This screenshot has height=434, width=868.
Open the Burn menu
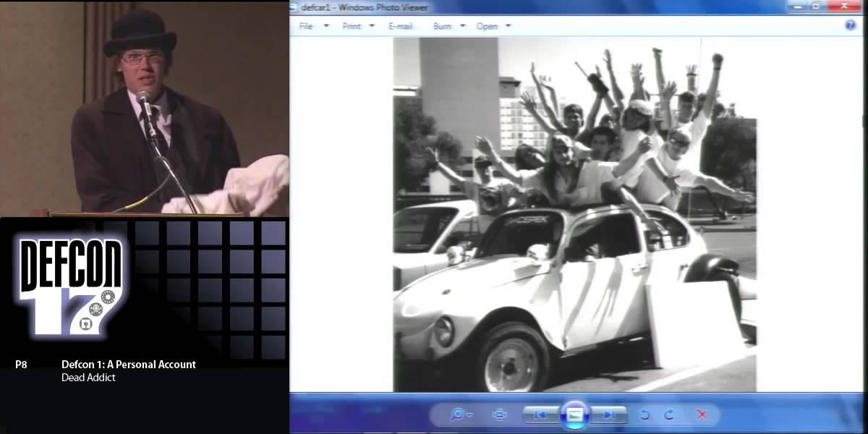point(442,26)
